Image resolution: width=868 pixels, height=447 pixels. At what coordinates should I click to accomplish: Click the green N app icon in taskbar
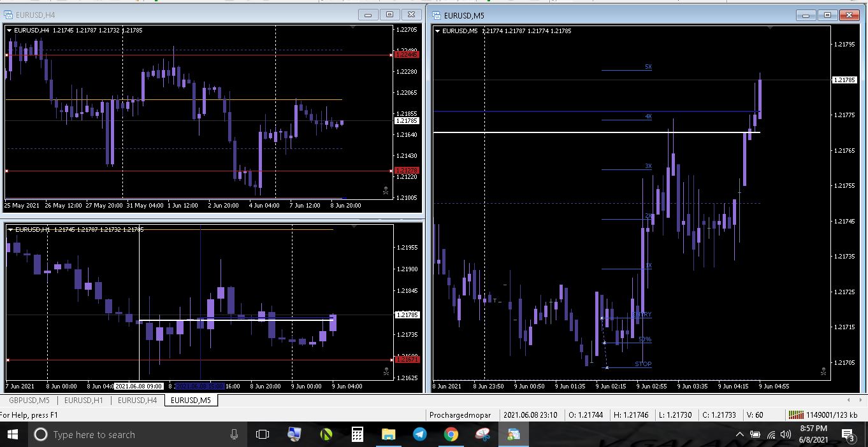pyautogui.click(x=326, y=434)
